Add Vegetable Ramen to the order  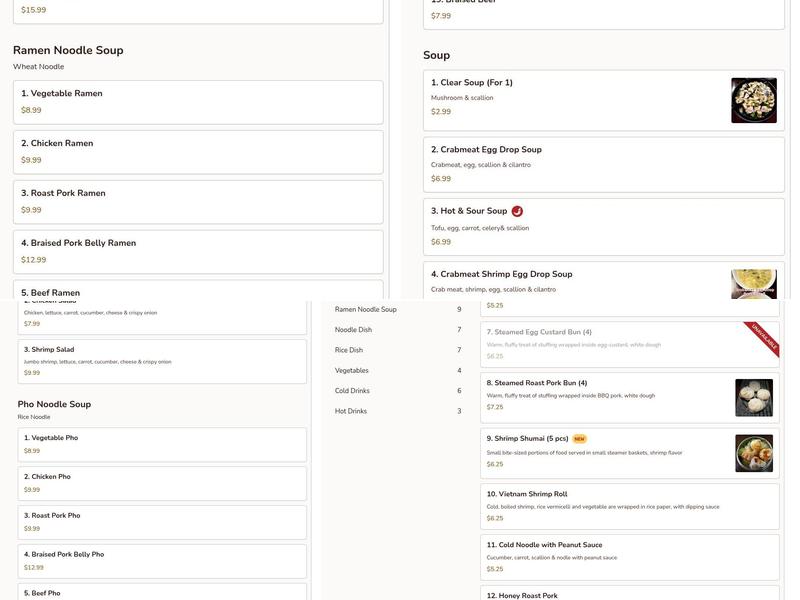[197, 102]
